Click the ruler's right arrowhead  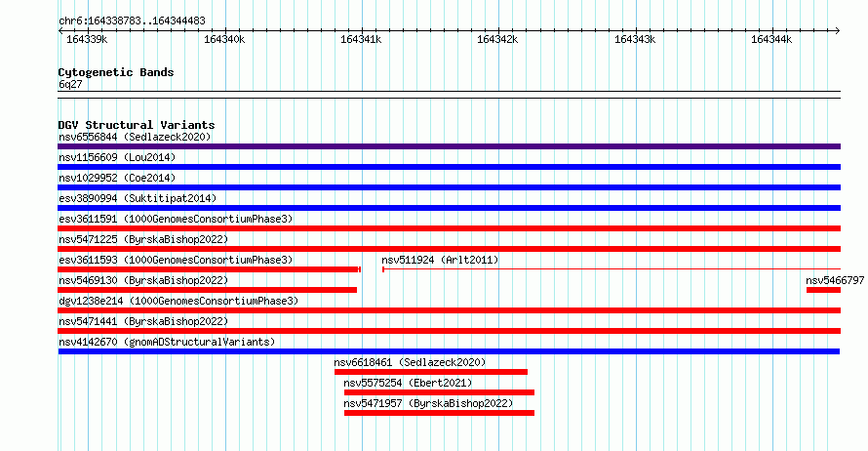[x=838, y=30]
